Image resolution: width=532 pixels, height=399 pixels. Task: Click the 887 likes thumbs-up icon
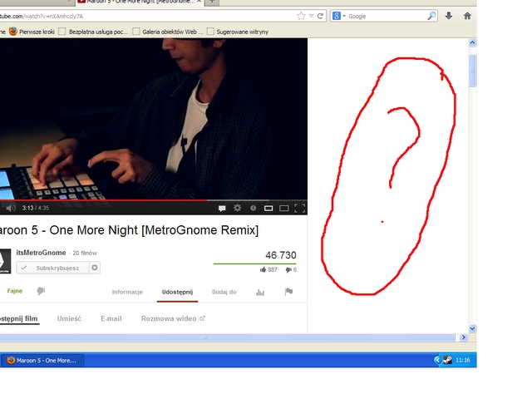coord(263,269)
